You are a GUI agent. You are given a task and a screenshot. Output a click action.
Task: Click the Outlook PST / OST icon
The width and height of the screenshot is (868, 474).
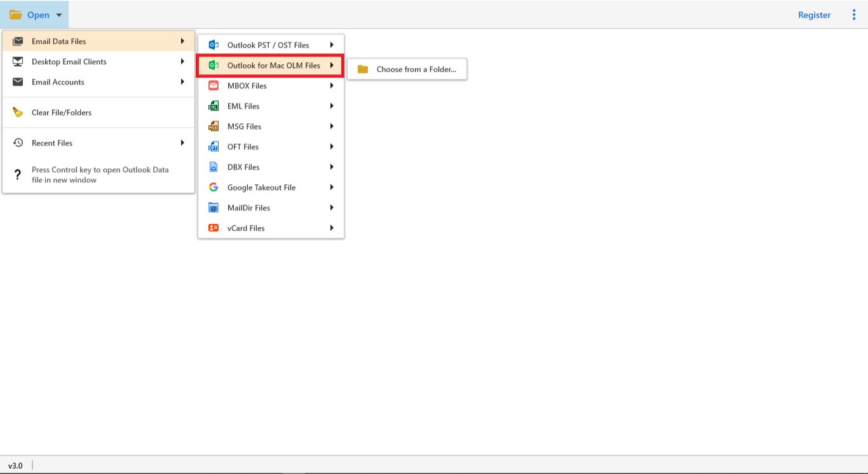[214, 45]
